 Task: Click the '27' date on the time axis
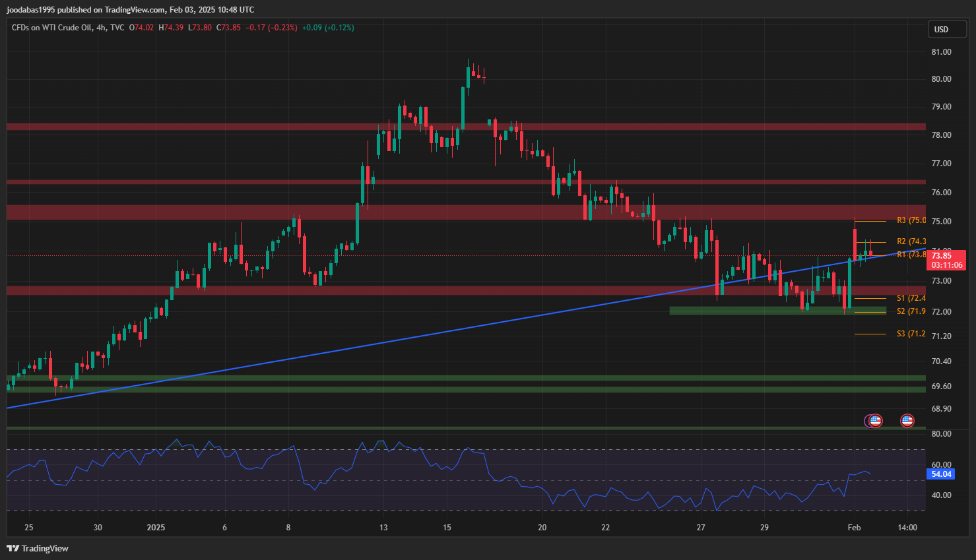click(x=701, y=528)
